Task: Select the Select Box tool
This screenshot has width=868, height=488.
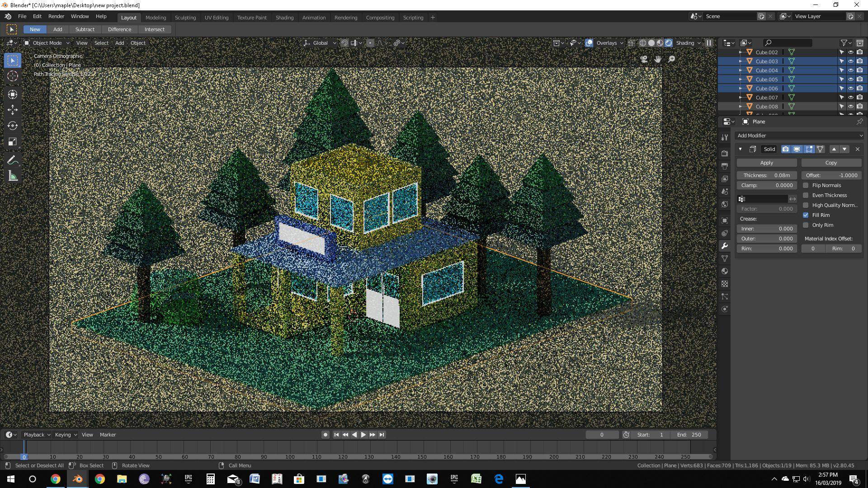Action: coord(13,61)
